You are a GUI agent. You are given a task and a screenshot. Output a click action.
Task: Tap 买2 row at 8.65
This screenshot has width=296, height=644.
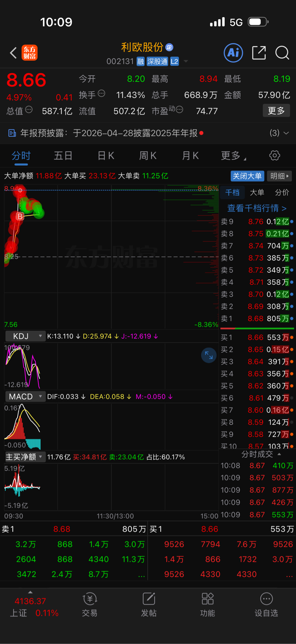coord(257,350)
